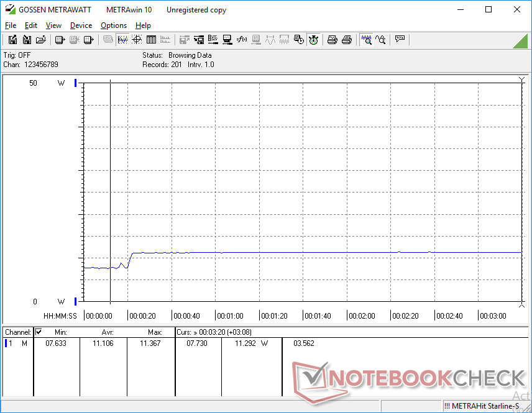Open the File menu
The image size is (532, 413).
[11, 25]
